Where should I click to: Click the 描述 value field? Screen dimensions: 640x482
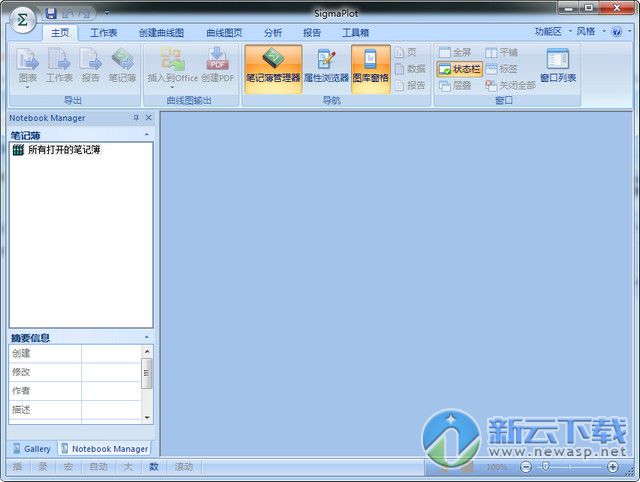tap(111, 410)
